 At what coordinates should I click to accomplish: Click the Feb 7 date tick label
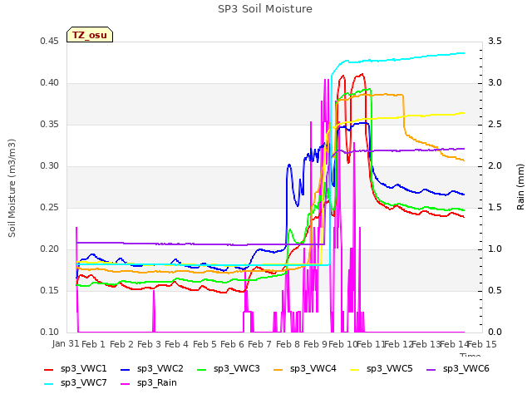[259, 344]
